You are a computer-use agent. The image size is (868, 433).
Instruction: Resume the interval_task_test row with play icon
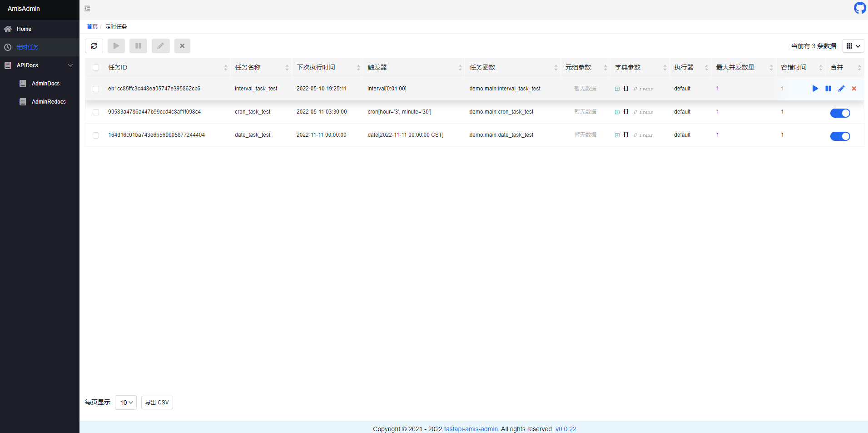coord(815,89)
